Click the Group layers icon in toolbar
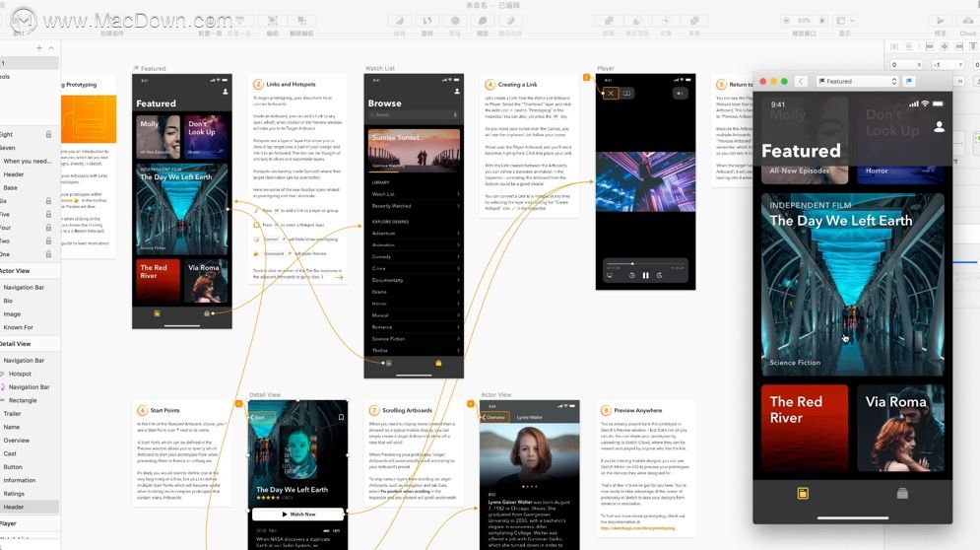Viewport: 980px width, 550px height. 273,21
